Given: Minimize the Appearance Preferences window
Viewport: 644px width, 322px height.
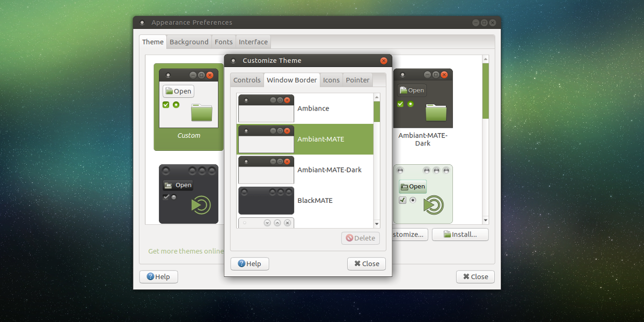Looking at the screenshot, I should [x=476, y=23].
